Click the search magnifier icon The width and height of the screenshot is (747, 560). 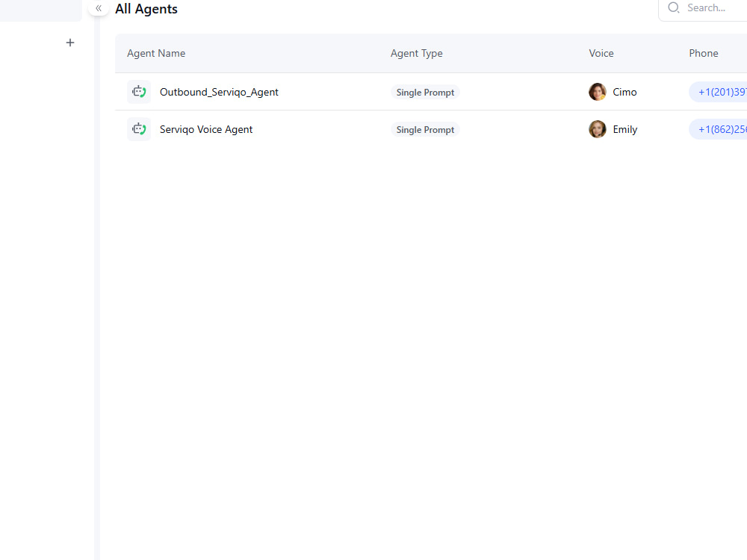[x=673, y=7]
